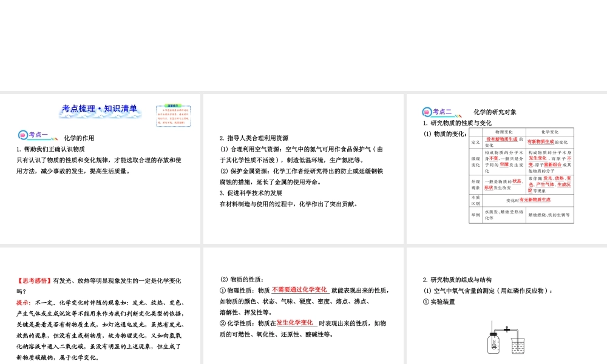Click the arrow badge icon beside 考点二
Viewport: 607px width, 364px height.
coord(427,112)
